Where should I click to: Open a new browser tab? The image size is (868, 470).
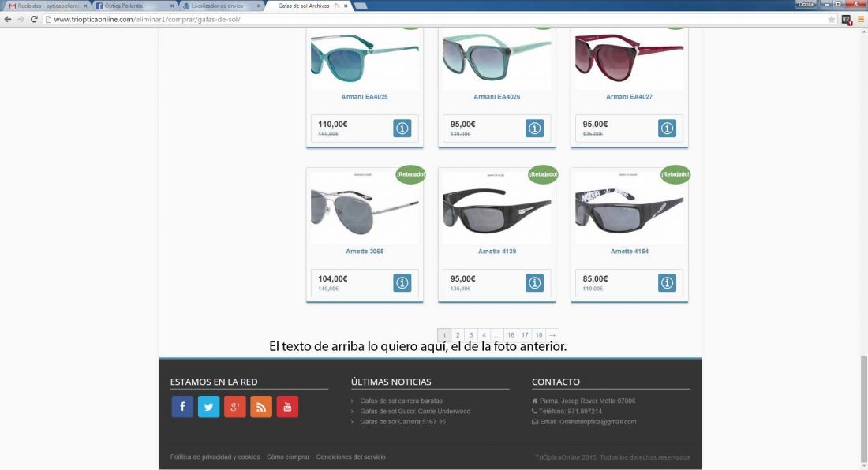pyautogui.click(x=361, y=6)
